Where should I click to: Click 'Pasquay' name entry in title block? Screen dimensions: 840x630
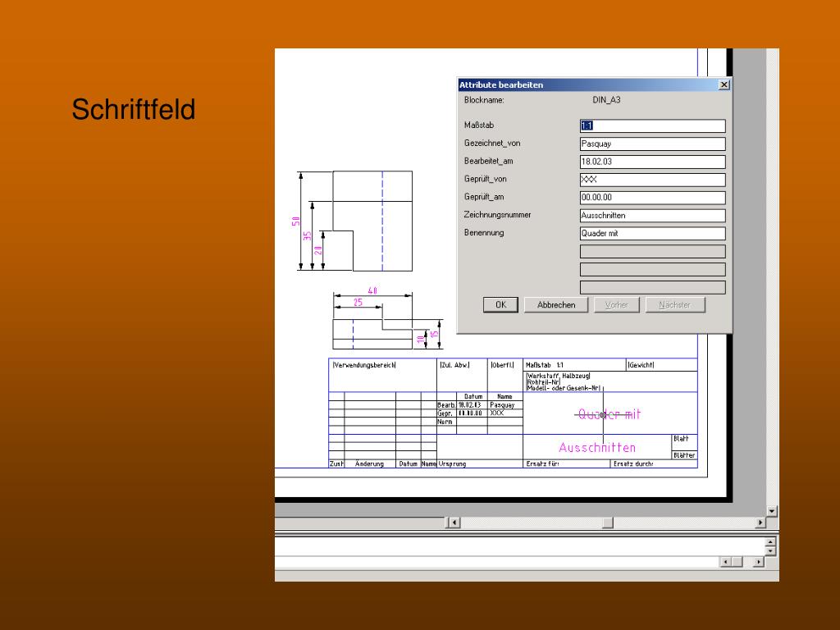point(502,405)
